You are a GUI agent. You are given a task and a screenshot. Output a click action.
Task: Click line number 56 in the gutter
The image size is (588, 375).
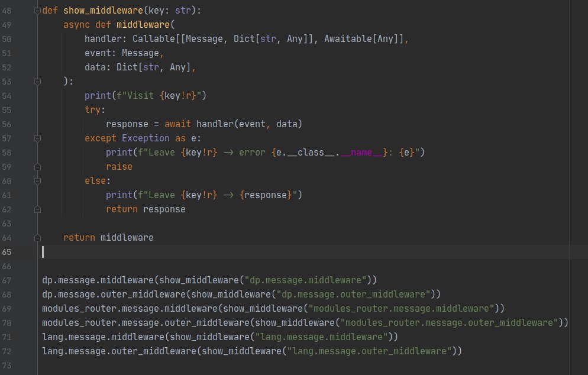(7, 124)
